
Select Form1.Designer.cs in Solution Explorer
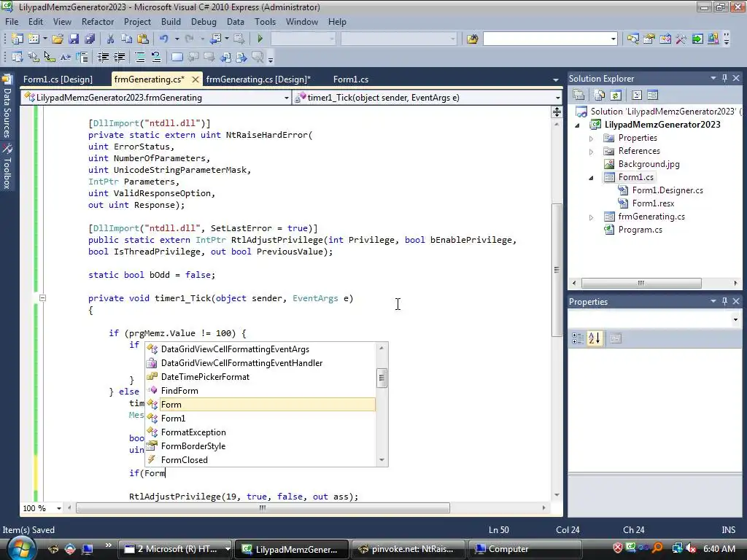(x=667, y=190)
